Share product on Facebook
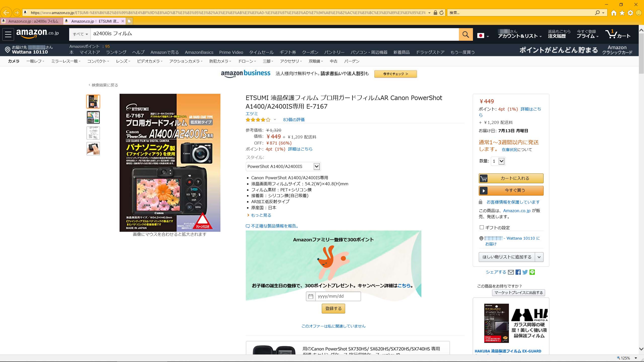Image resolution: width=644 pixels, height=362 pixels. click(518, 272)
